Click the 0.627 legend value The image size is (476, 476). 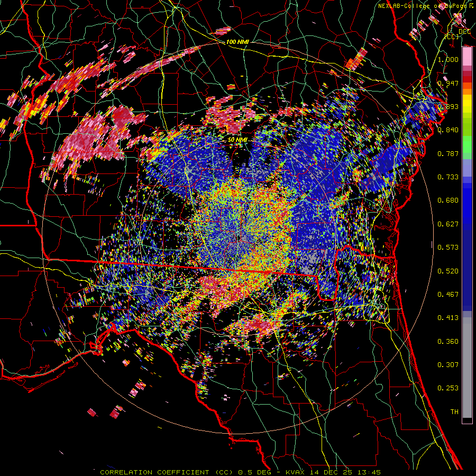pyautogui.click(x=448, y=224)
